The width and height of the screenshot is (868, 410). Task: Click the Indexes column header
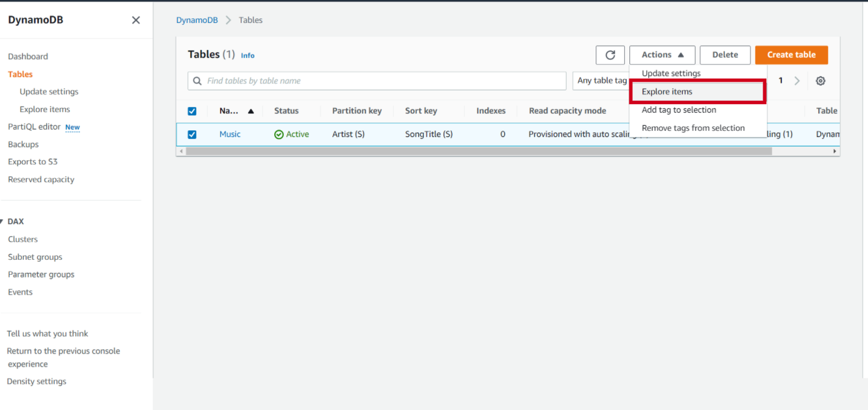tap(491, 111)
